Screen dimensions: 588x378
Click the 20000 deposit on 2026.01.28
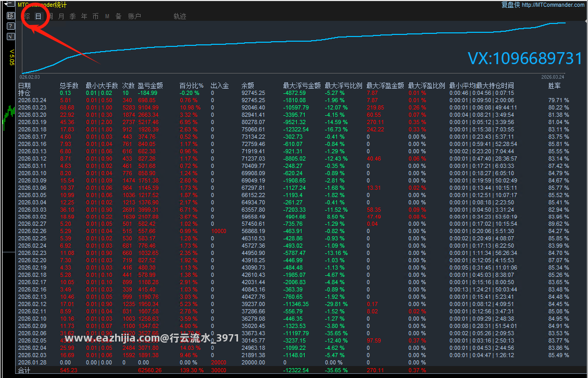[x=219, y=362]
